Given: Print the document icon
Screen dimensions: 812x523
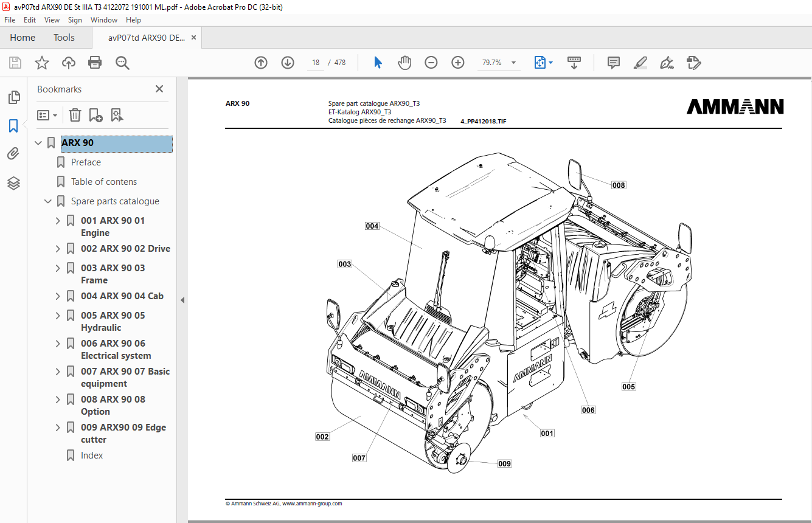Looking at the screenshot, I should [x=95, y=63].
